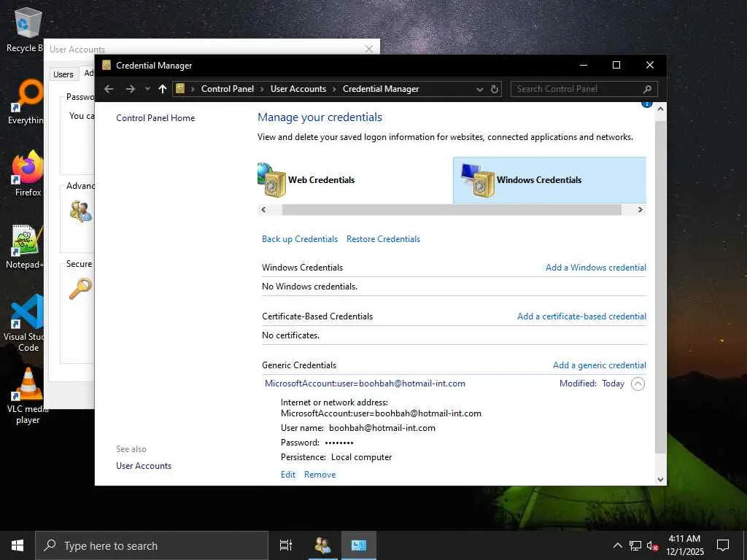The width and height of the screenshot is (747, 560).
Task: Click the vertical scrollbar up arrow
Action: [x=660, y=109]
